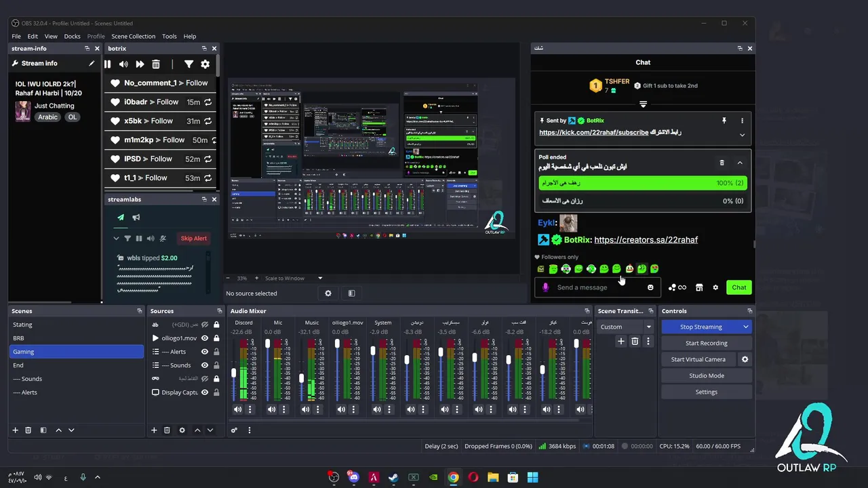
Task: Open pinned message three-dot menu
Action: tap(742, 121)
